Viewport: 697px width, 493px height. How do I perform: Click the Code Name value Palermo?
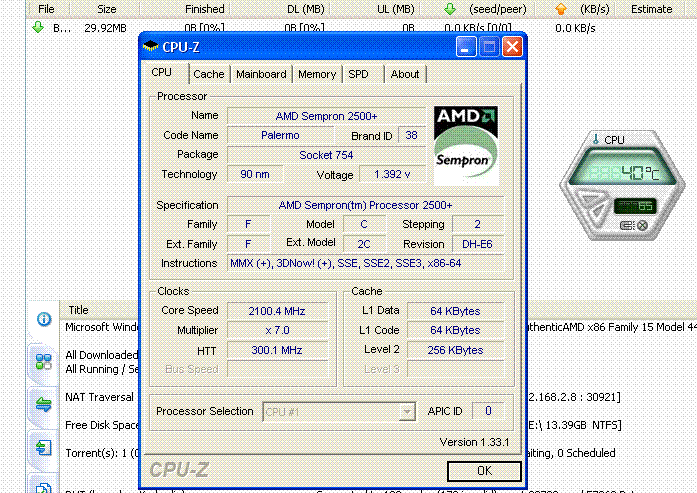pos(280,135)
